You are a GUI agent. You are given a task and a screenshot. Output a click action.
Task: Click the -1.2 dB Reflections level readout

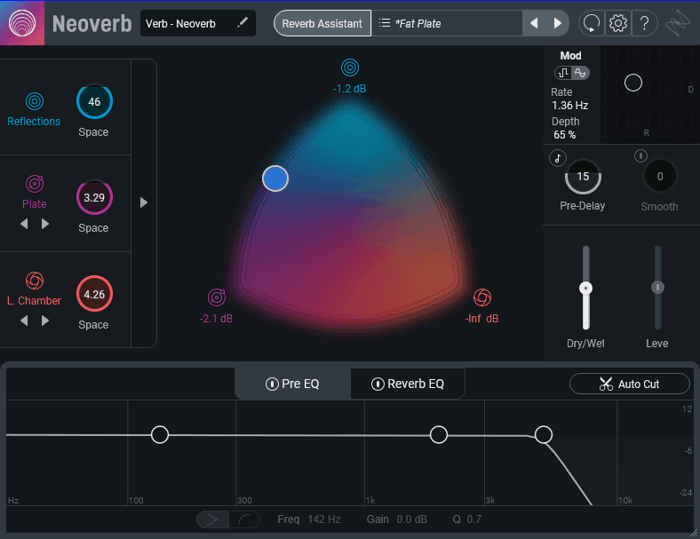point(350,88)
